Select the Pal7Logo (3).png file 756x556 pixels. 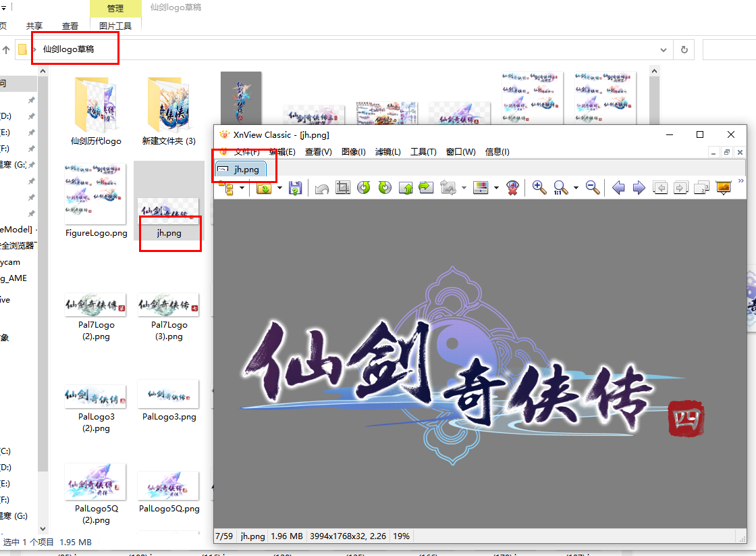coord(169,317)
